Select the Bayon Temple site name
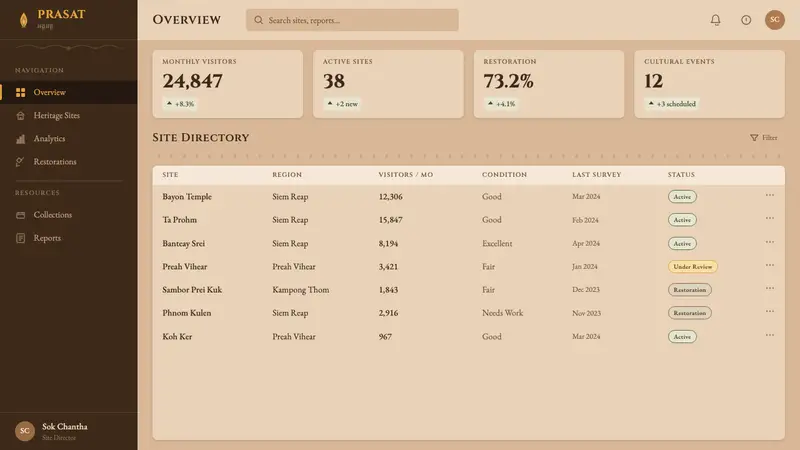The width and height of the screenshot is (800, 450). point(187,196)
